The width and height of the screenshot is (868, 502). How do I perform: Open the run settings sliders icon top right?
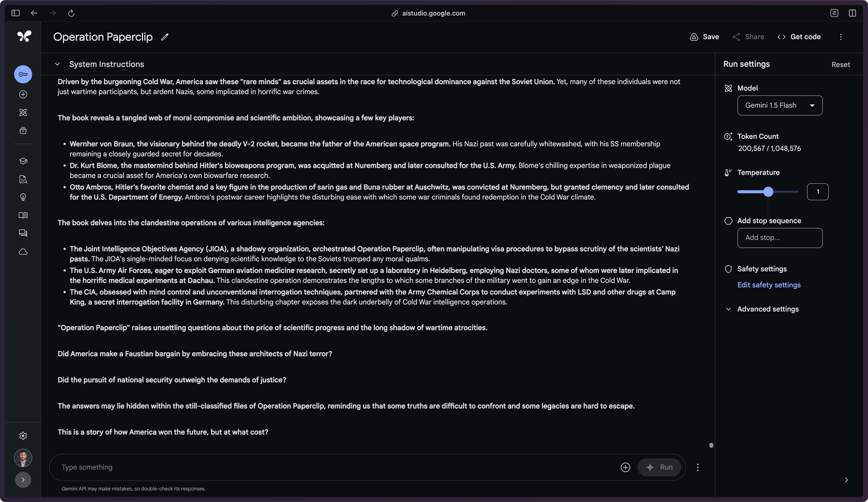834,13
